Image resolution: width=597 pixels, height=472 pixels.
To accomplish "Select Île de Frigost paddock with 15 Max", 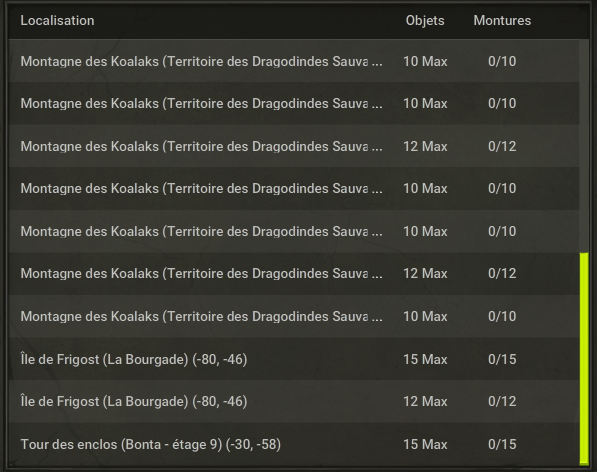I will tap(294, 359).
